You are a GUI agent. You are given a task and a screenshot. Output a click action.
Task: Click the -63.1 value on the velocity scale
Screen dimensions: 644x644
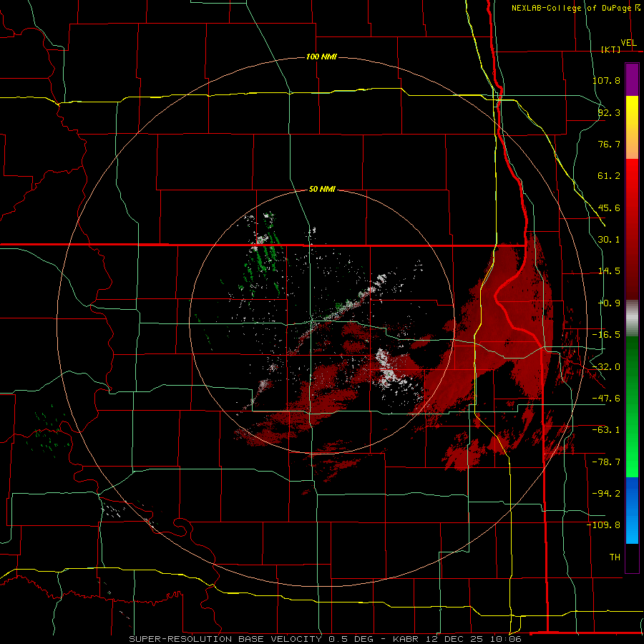pyautogui.click(x=606, y=430)
